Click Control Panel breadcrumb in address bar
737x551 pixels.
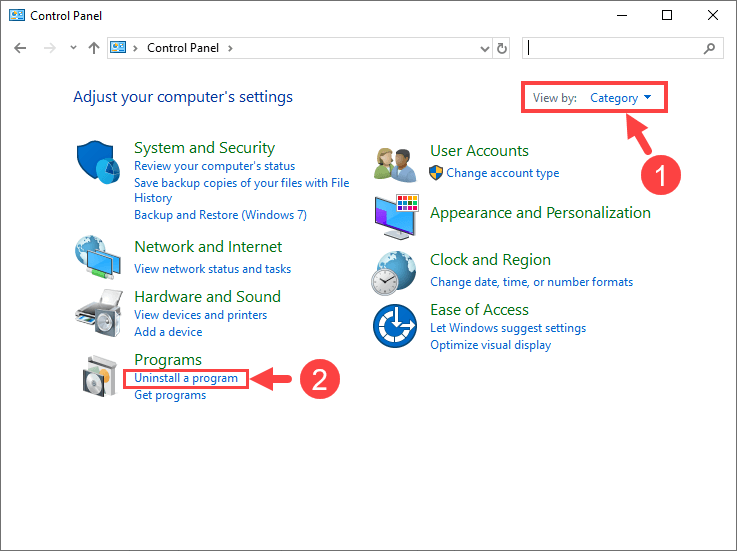coord(185,48)
